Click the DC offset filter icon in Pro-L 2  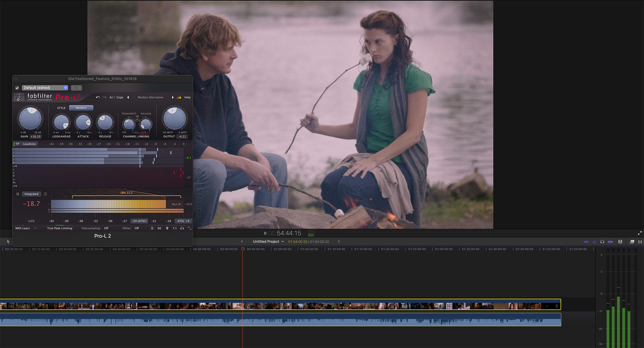coord(159,228)
